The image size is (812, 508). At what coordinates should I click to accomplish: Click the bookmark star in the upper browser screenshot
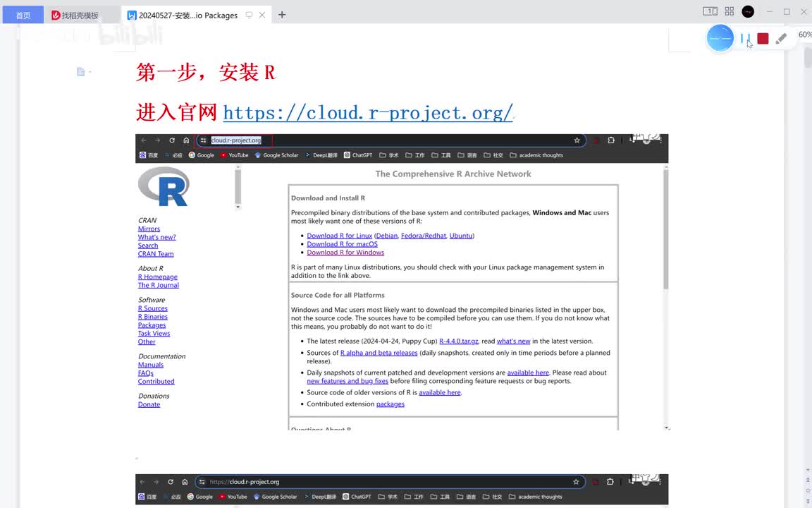coord(577,140)
